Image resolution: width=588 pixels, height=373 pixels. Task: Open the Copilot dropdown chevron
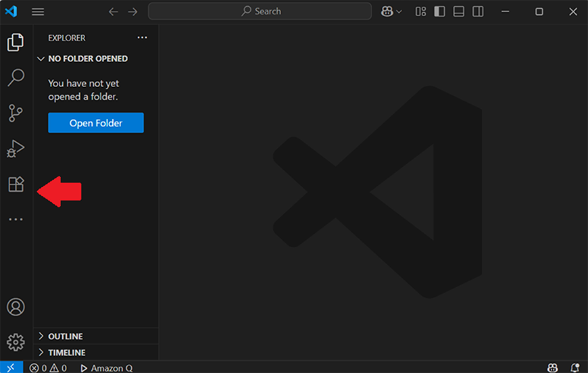[x=399, y=11]
